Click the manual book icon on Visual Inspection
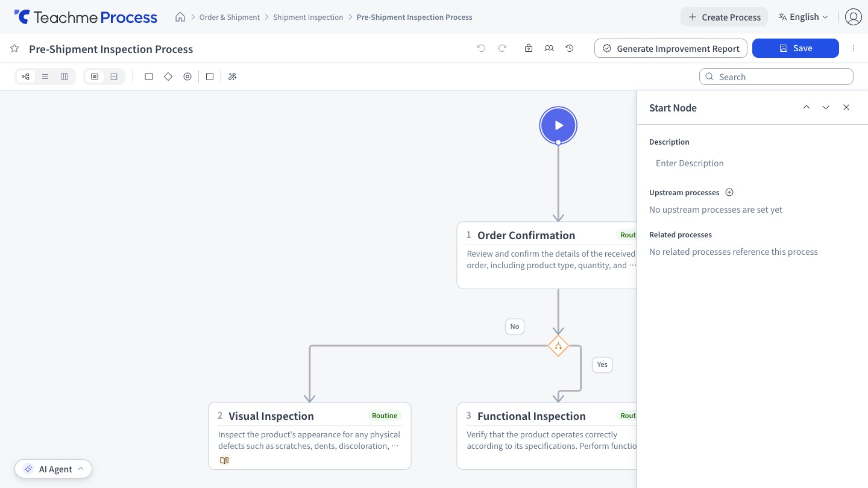 point(224,460)
